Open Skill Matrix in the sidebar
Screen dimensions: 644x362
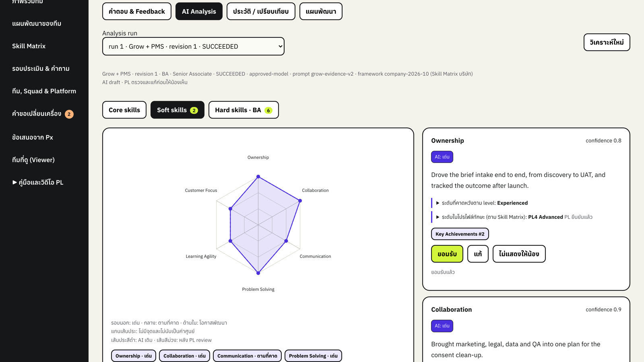point(29,46)
